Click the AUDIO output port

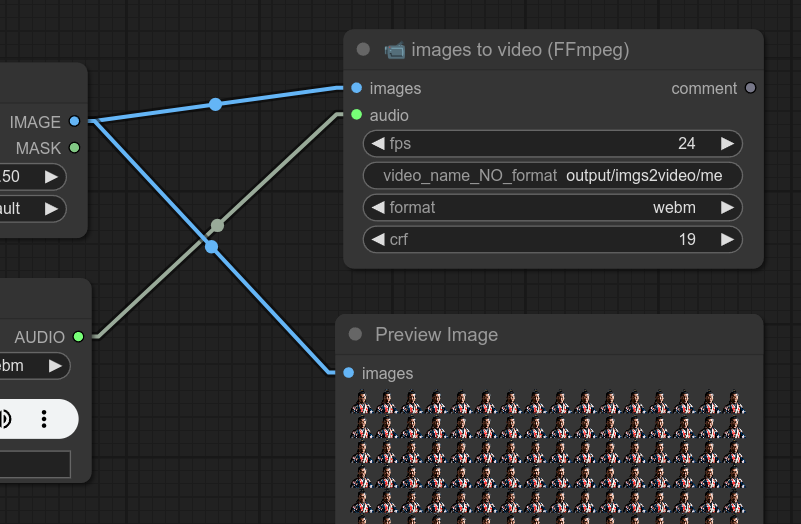(x=78, y=337)
